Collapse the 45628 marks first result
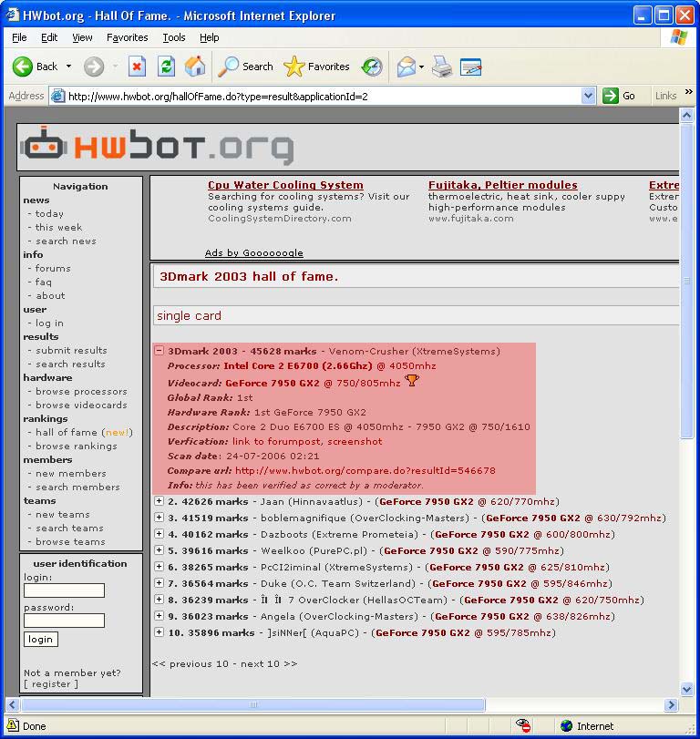700x739 pixels. [160, 350]
